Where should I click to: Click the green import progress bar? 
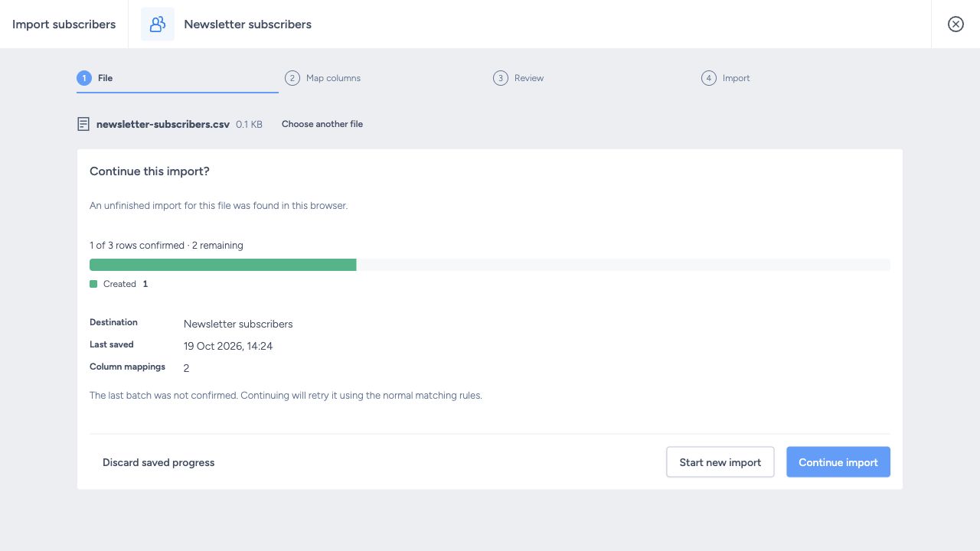(223, 265)
